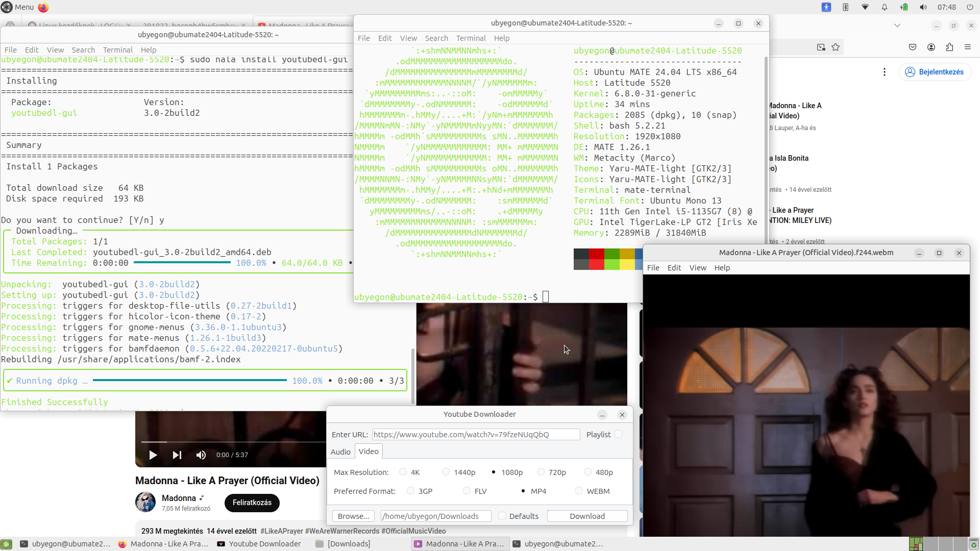Open Search menu in neofetch terminal
This screenshot has width=980, height=551.
tap(436, 38)
